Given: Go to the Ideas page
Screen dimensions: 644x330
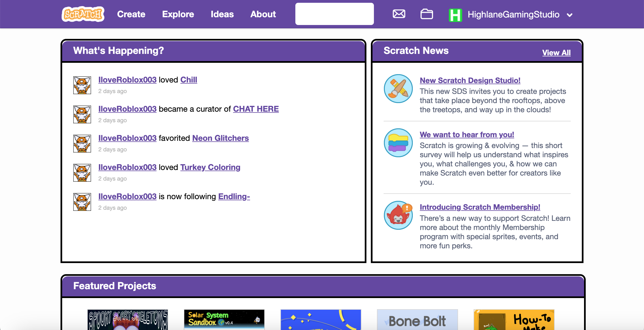Looking at the screenshot, I should [x=222, y=14].
